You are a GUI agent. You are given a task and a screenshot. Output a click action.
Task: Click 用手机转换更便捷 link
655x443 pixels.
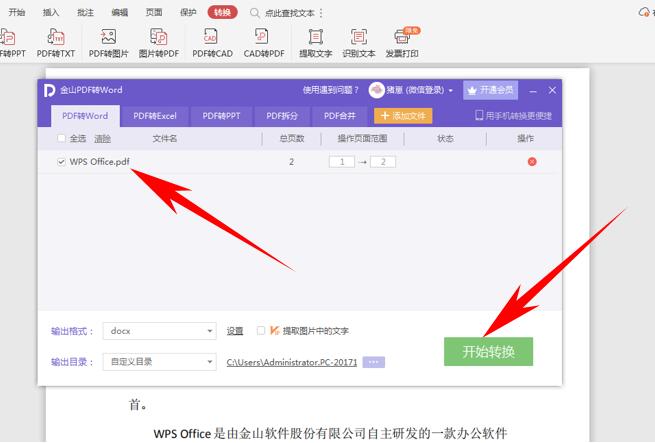point(513,116)
